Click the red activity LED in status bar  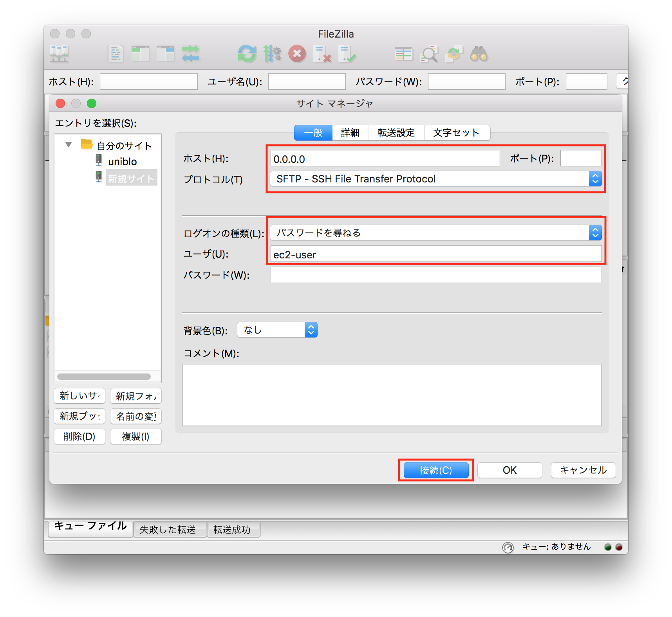point(619,547)
